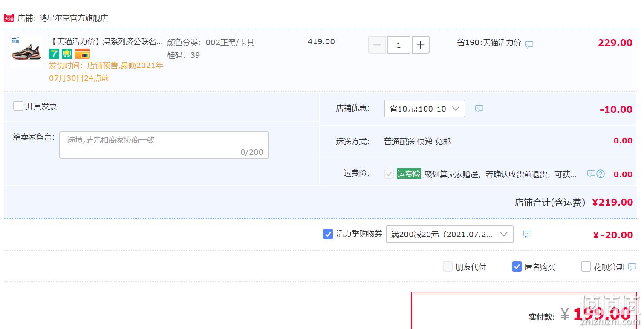This screenshot has height=329, width=644.
Task: Enable the 朋友代付 checkbox
Action: 448,267
